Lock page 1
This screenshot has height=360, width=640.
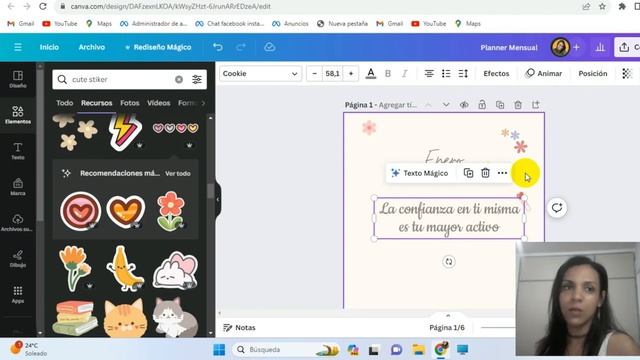pyautogui.click(x=482, y=104)
